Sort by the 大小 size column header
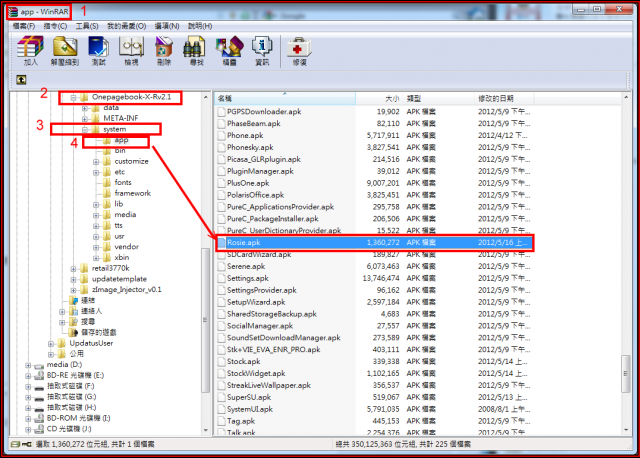 click(x=379, y=98)
